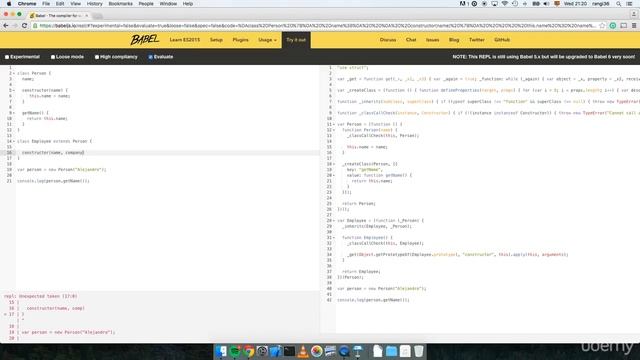Image resolution: width=640 pixels, height=360 pixels.
Task: Open the Help menu
Action: click(188, 4)
